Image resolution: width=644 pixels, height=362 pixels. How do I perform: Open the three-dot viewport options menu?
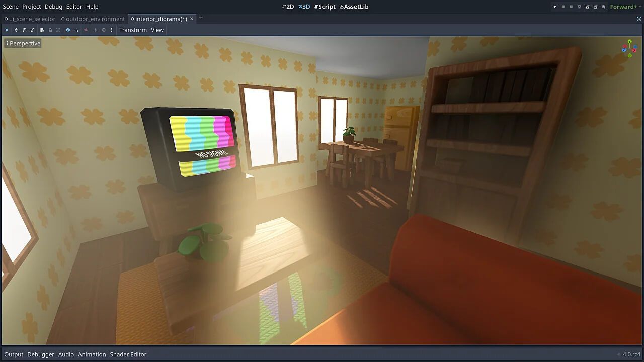coord(111,30)
